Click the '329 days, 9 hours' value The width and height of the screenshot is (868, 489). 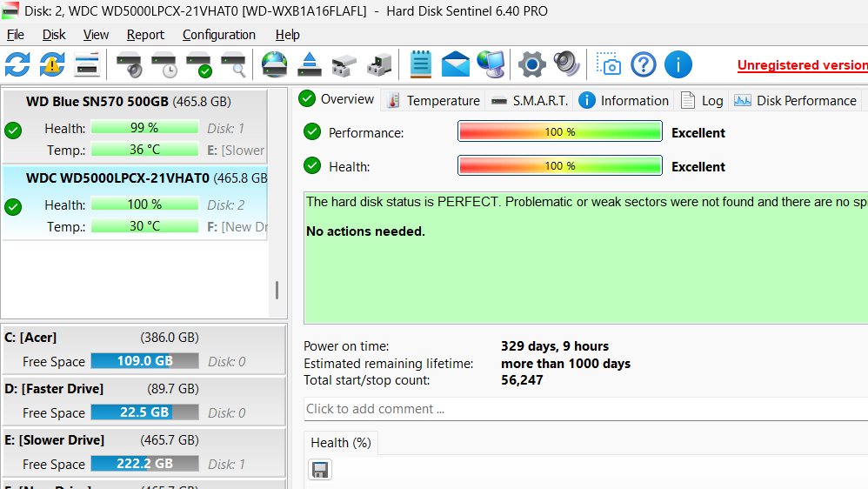pos(555,346)
